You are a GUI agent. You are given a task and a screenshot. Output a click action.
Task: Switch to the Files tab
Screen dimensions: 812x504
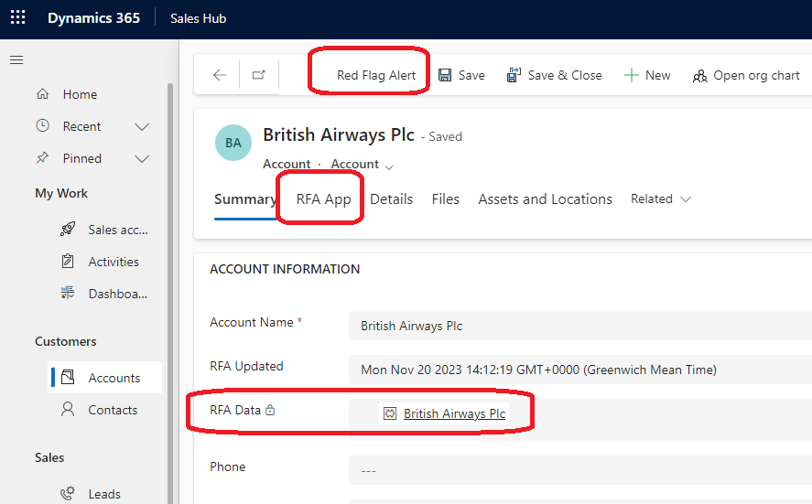click(445, 199)
